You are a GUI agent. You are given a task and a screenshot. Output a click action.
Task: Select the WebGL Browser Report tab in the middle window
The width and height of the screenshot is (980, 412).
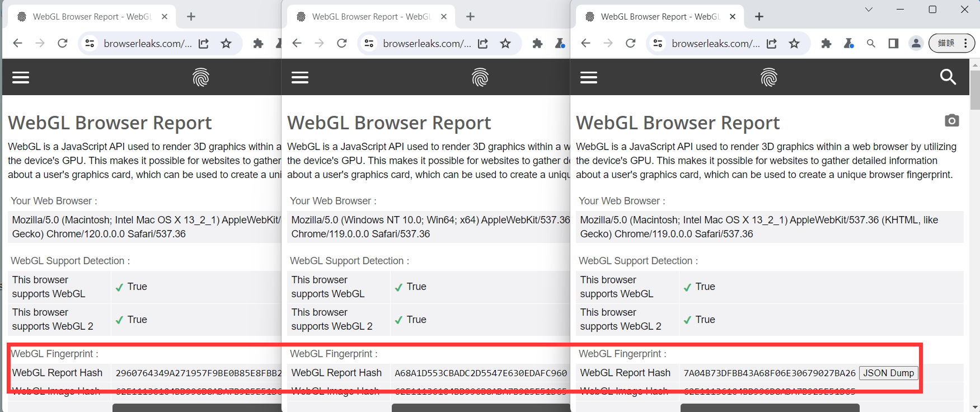(369, 17)
